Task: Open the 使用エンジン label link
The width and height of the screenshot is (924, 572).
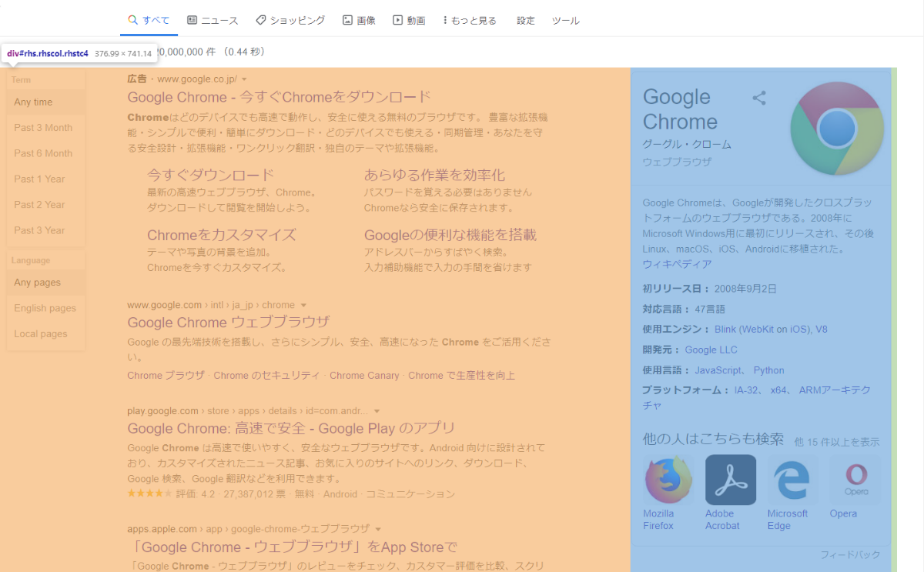Action: tap(673, 329)
